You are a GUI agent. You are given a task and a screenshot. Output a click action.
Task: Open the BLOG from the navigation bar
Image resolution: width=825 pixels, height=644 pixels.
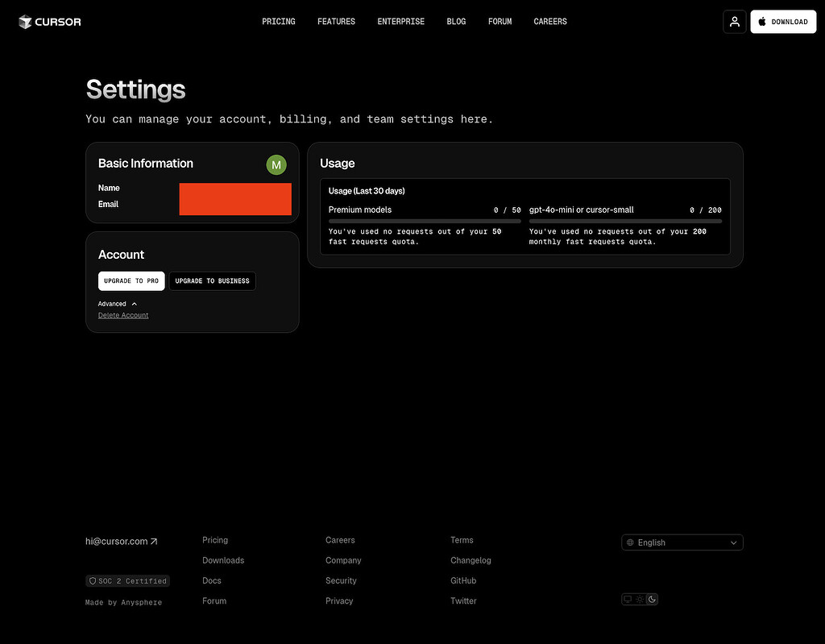pyautogui.click(x=456, y=22)
